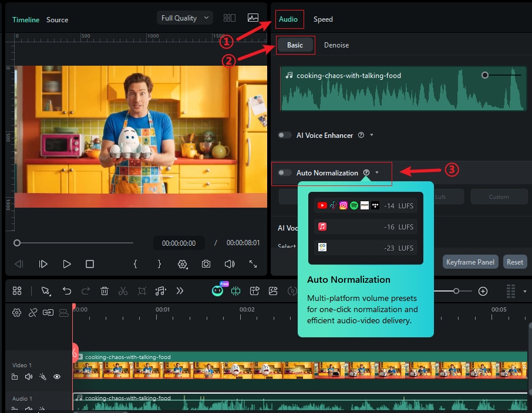532x413 pixels.
Task: Click Auto Normalization help icon
Action: tap(366, 172)
